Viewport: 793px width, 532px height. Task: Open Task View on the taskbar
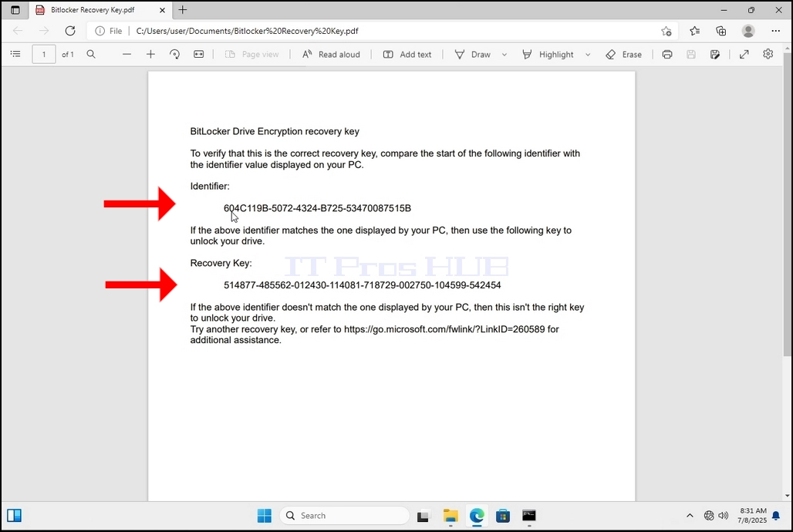coord(423,516)
